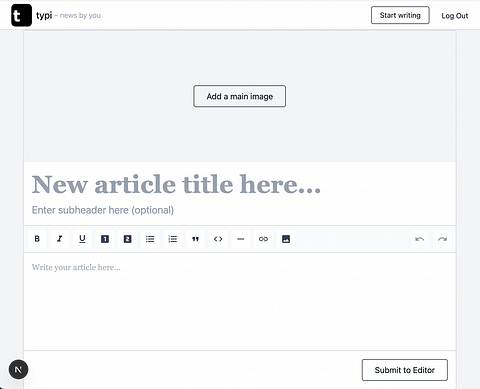The height and width of the screenshot is (389, 480).
Task: Set Heading 2 style
Action: click(127, 239)
